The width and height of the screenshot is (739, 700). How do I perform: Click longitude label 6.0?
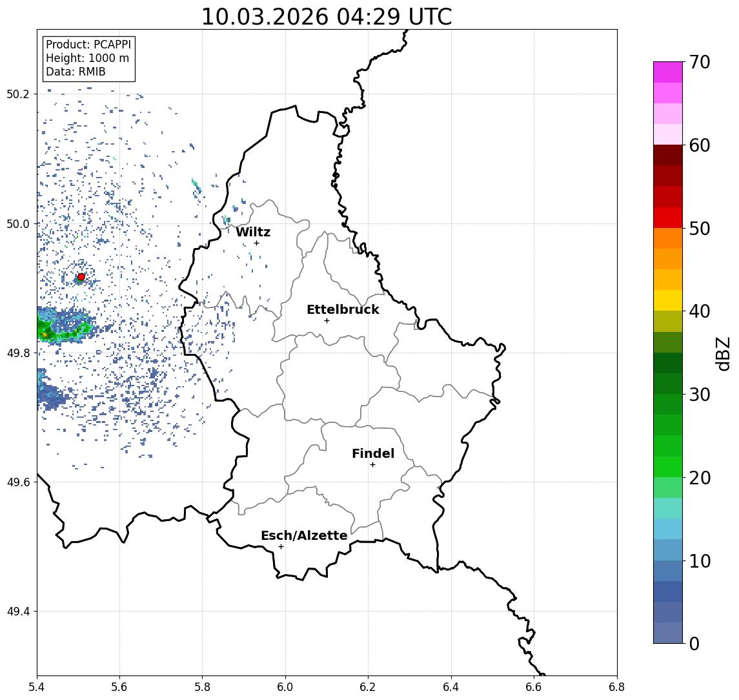pos(285,687)
